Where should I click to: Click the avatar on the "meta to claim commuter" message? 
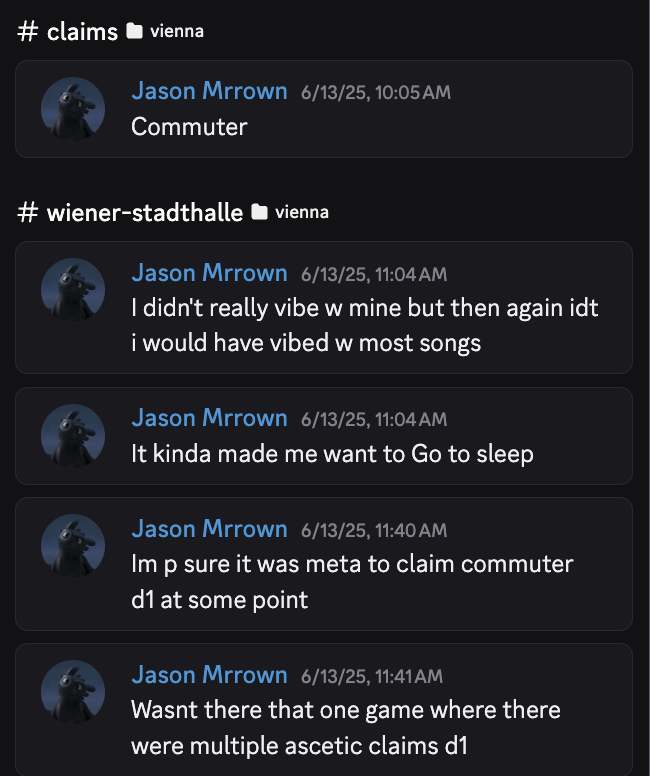73,547
